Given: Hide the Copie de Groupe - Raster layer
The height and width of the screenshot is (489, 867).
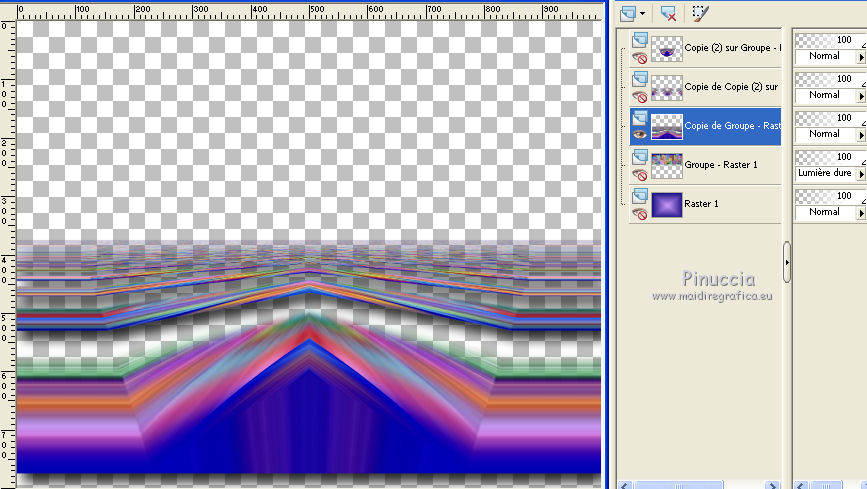Looking at the screenshot, I should pyautogui.click(x=640, y=134).
